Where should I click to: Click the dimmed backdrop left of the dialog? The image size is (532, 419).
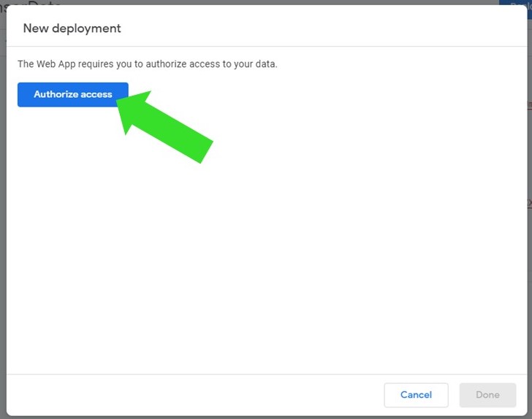pyautogui.click(x=3, y=219)
